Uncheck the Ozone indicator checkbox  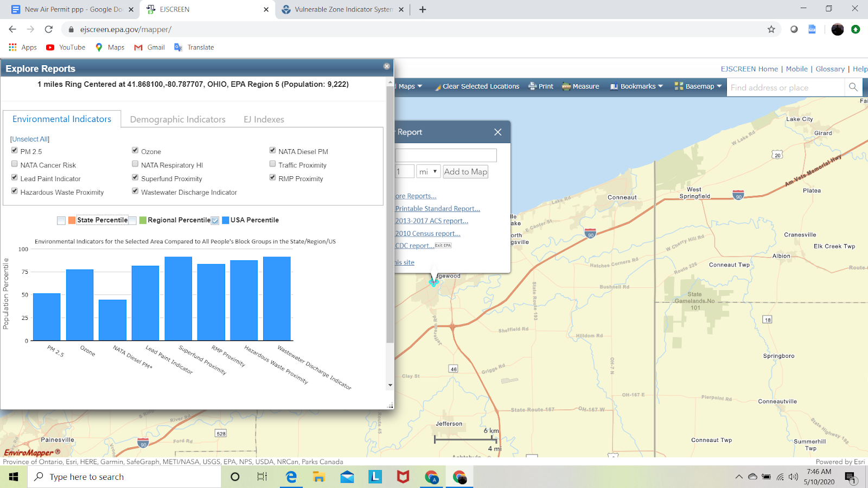[x=135, y=150]
